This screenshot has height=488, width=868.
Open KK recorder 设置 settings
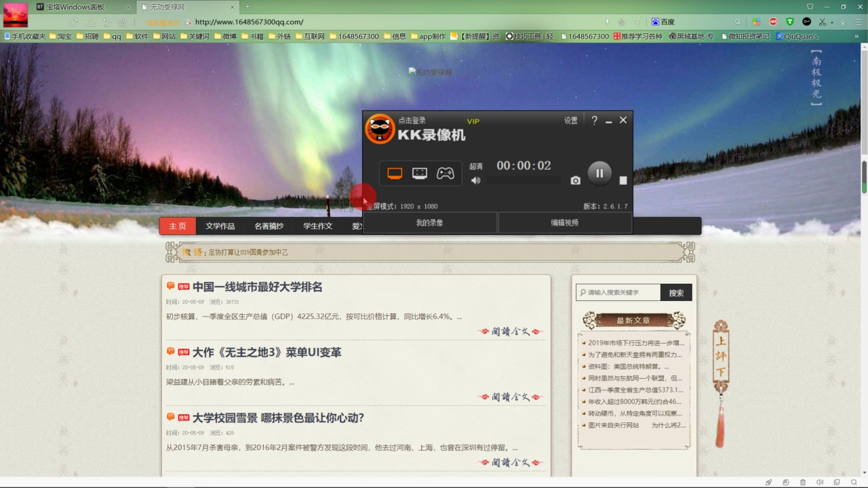571,121
